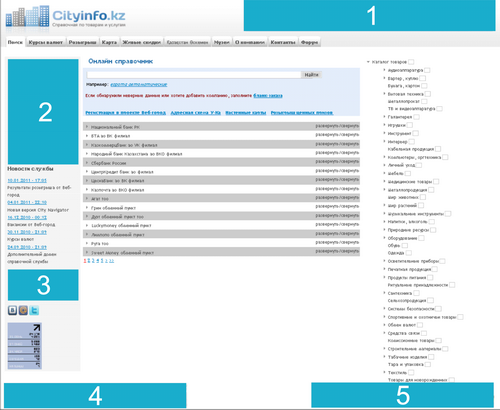The width and height of the screenshot is (500, 410).
Task: Open the Регистрация в проекте Веб-город link
Action: (x=126, y=113)
